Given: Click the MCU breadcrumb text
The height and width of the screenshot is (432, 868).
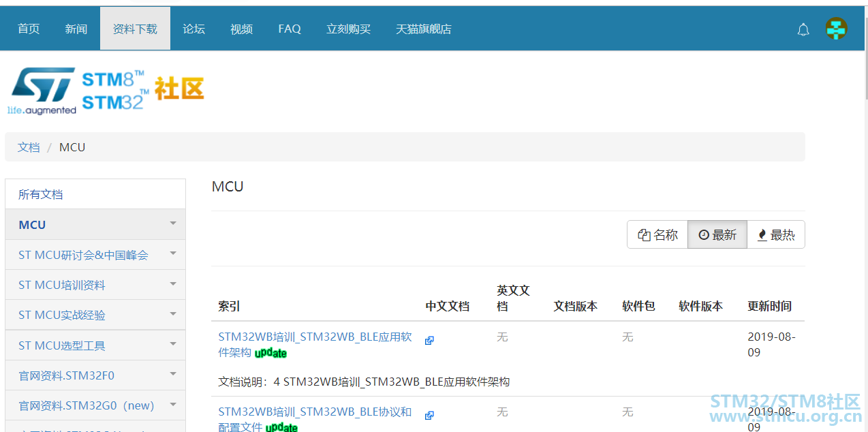Looking at the screenshot, I should [72, 147].
